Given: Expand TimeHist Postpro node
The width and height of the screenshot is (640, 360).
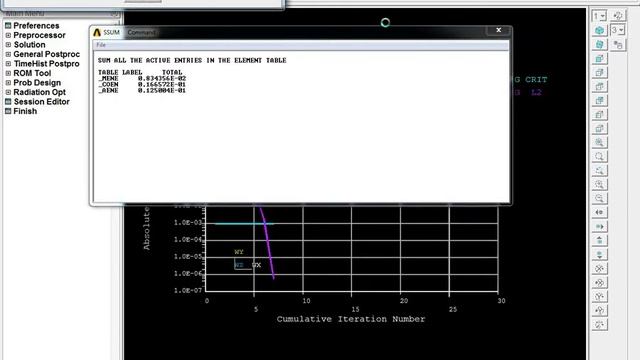Looking at the screenshot, I should (8, 64).
